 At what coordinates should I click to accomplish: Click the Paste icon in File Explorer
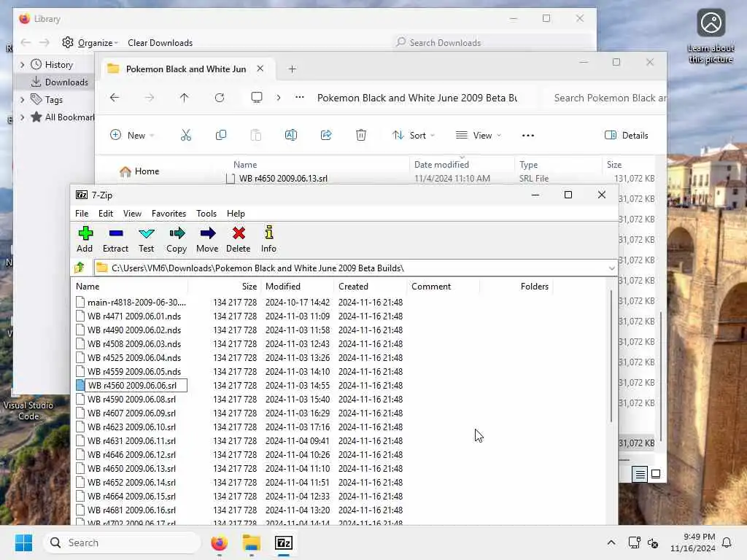256,135
